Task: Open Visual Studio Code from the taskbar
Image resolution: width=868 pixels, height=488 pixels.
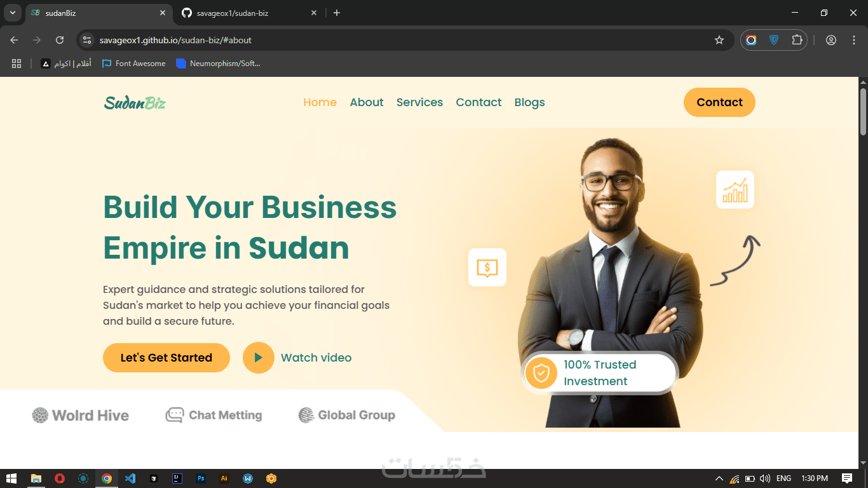Action: [x=130, y=478]
